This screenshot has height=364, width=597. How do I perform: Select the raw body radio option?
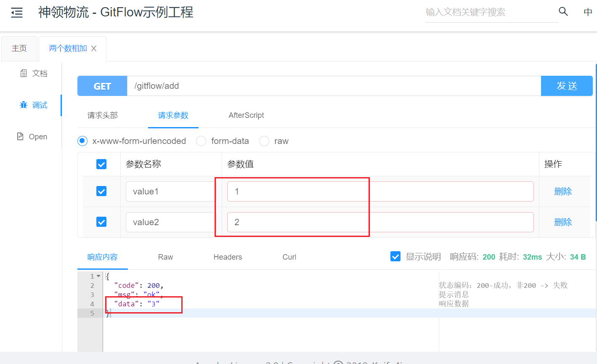264,141
